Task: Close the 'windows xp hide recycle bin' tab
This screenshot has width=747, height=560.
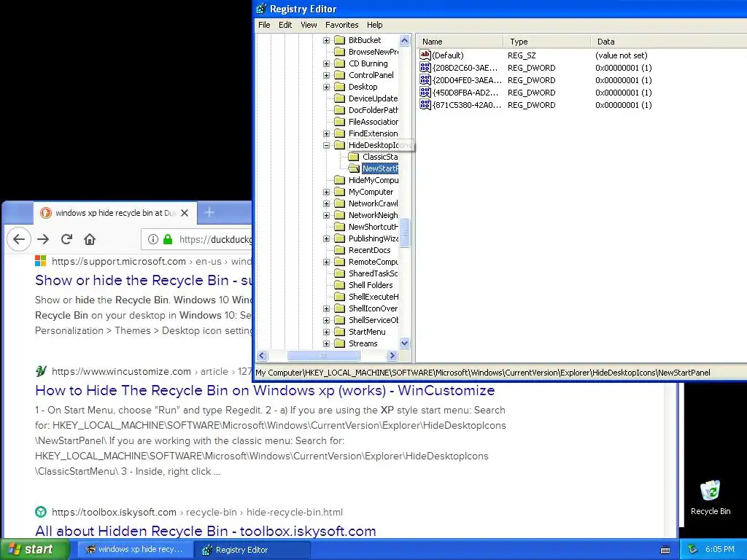Action: pyautogui.click(x=185, y=213)
